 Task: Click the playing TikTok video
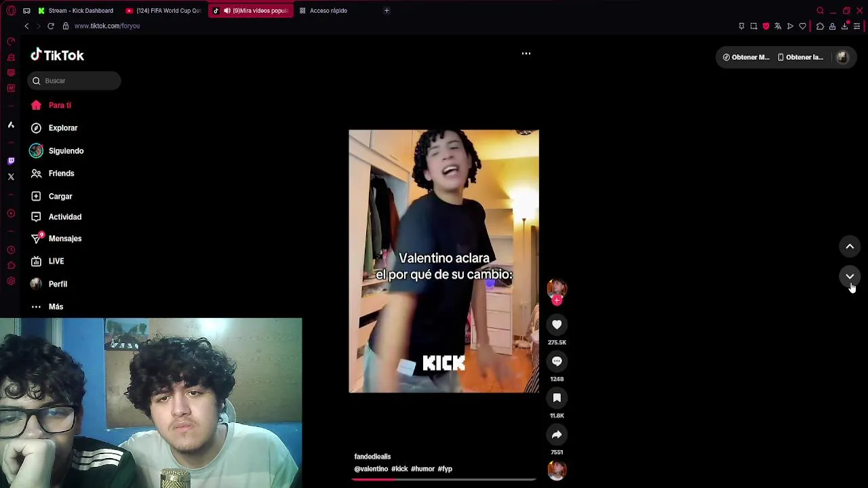pos(443,262)
